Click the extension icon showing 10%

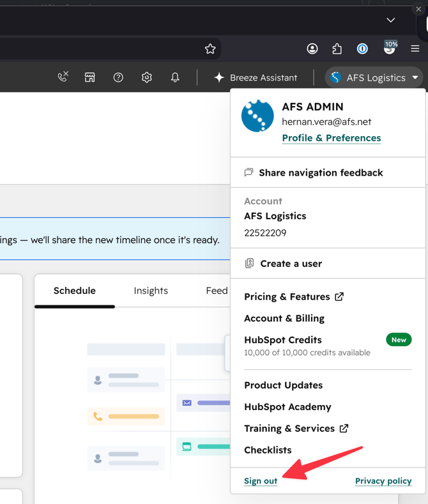pos(390,47)
